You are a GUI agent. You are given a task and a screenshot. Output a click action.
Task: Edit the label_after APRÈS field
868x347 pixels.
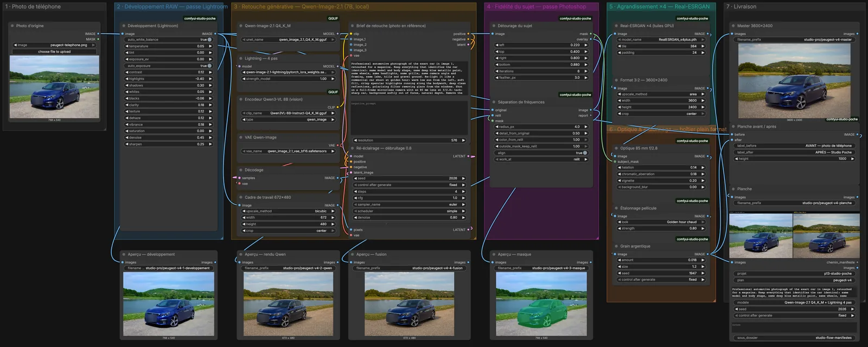795,152
